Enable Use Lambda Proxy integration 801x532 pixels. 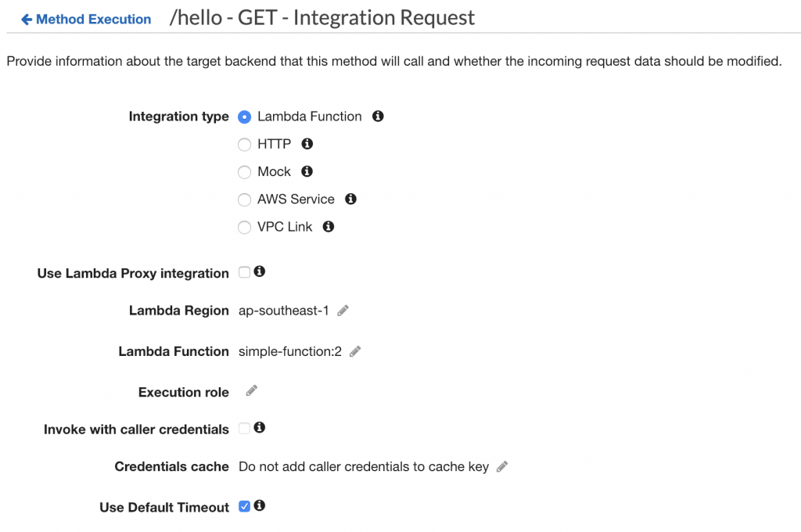[x=244, y=271]
